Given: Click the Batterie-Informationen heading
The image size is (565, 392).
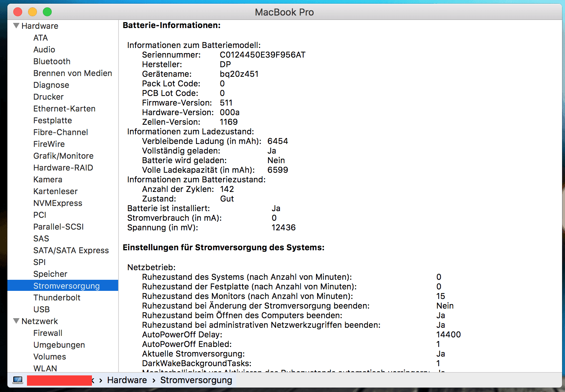Looking at the screenshot, I should [x=172, y=25].
